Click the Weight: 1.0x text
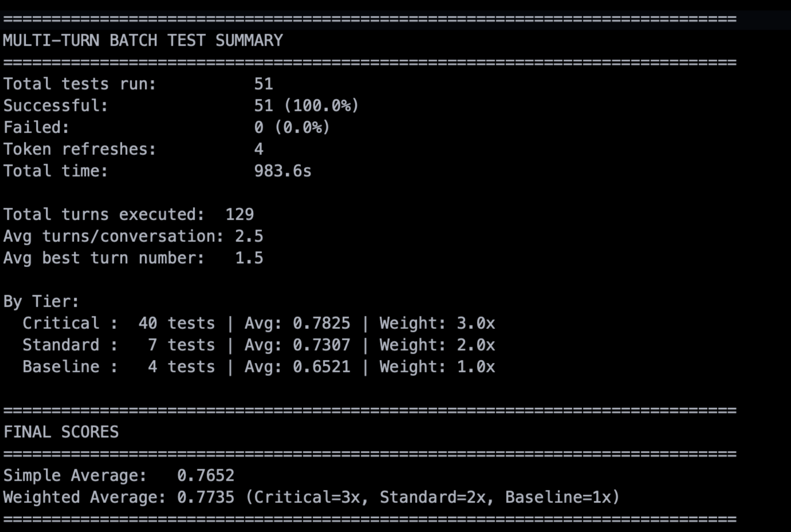The height and width of the screenshot is (532, 791). [437, 367]
